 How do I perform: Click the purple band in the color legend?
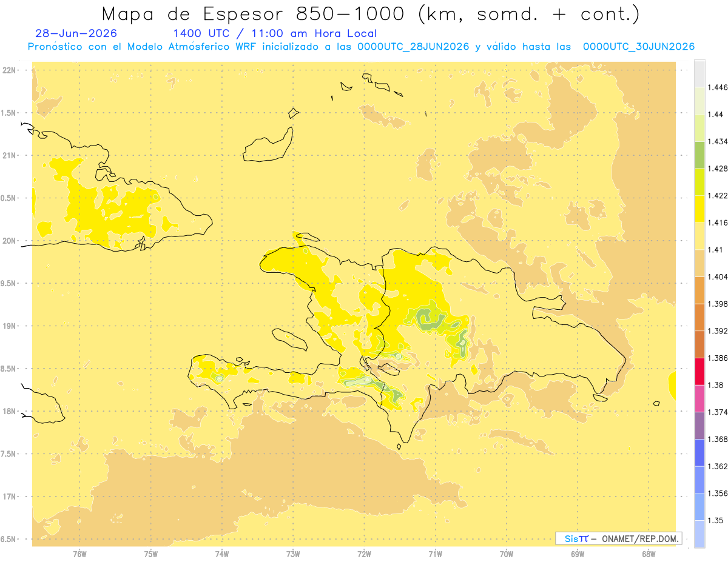tap(699, 425)
